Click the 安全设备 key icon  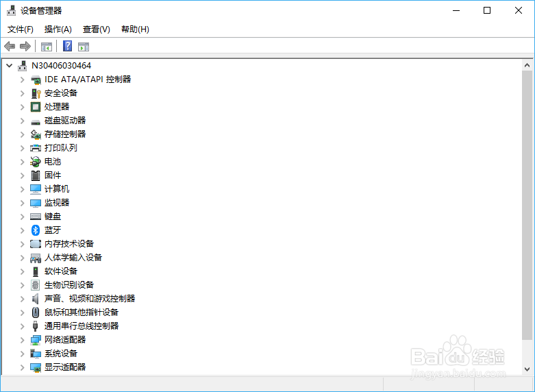(36, 93)
